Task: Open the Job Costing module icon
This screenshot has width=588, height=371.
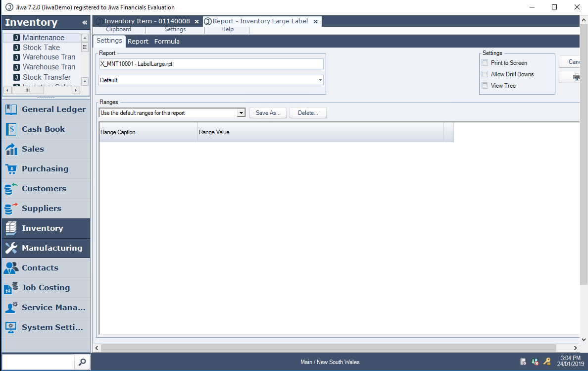Action: click(11, 288)
